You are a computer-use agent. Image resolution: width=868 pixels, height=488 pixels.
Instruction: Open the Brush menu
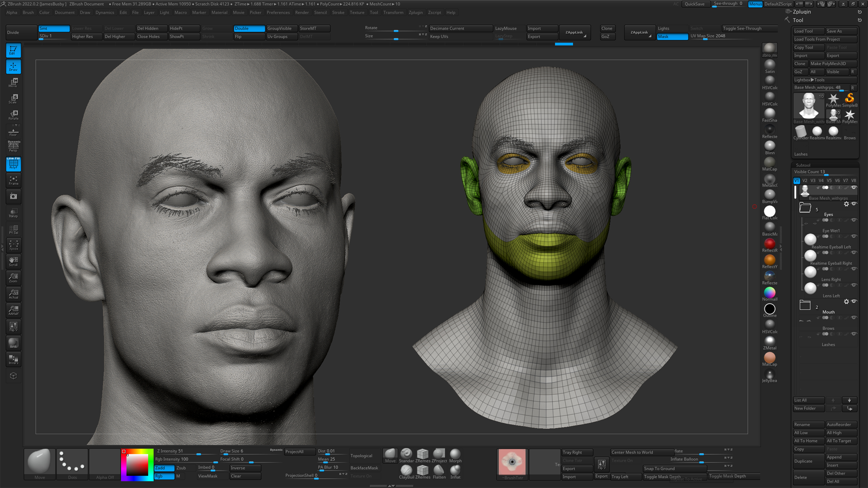click(x=28, y=12)
